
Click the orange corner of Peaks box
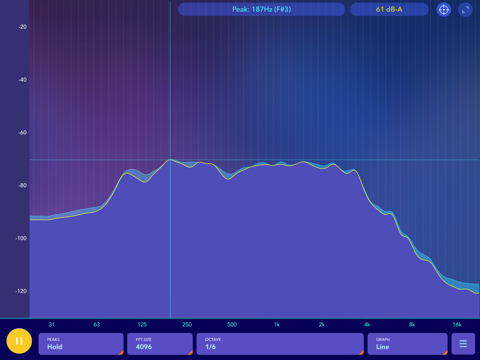121,352
